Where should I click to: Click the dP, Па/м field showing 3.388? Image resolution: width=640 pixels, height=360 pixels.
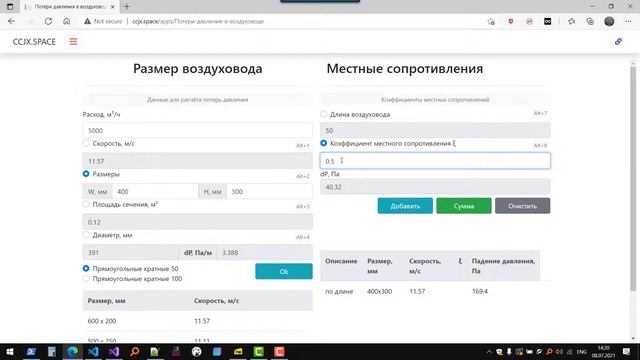click(264, 253)
